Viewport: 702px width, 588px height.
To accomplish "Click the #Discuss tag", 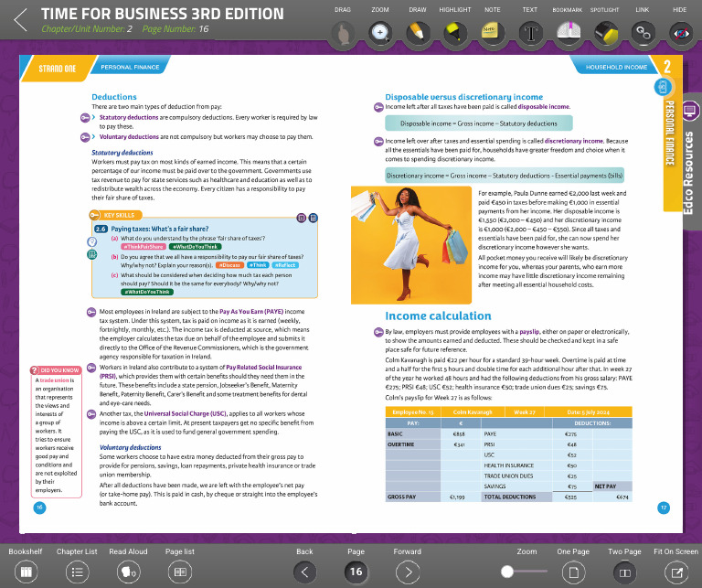I will click(x=229, y=265).
